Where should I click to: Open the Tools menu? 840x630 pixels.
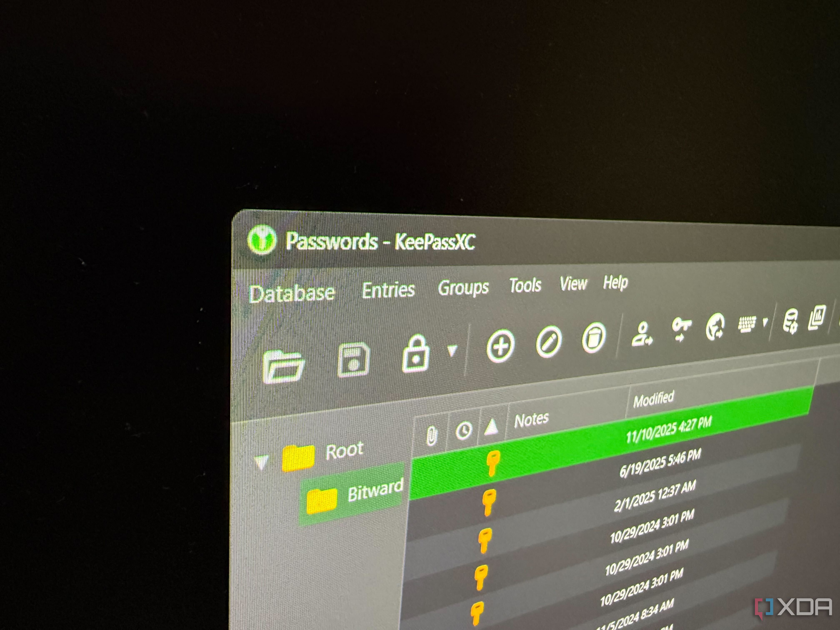tap(525, 285)
